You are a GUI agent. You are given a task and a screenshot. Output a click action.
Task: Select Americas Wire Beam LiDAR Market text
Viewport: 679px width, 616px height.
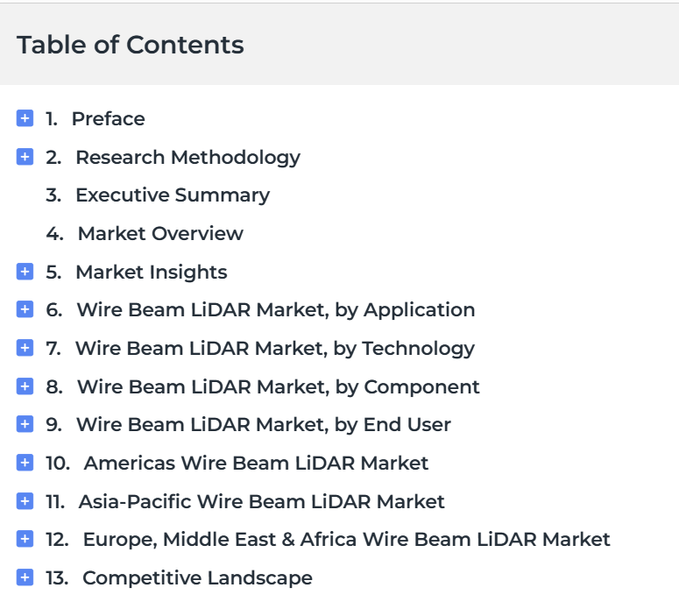pyautogui.click(x=256, y=463)
